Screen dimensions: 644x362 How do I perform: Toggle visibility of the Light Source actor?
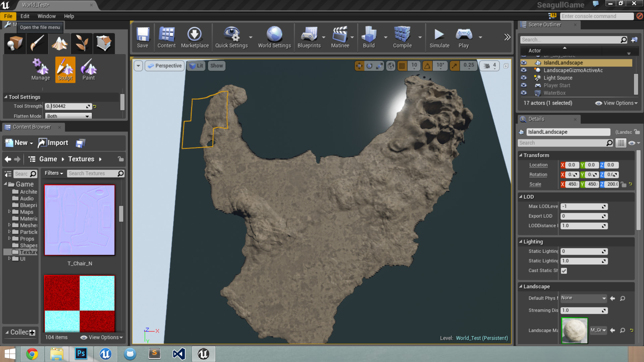524,78
